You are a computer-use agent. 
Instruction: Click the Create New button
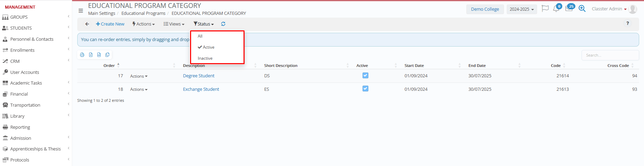coord(110,24)
